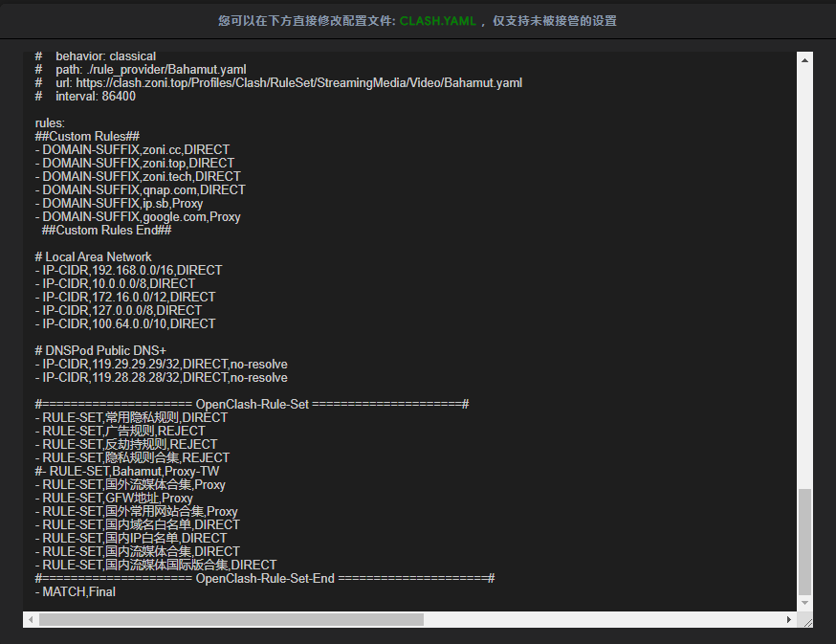Image resolution: width=836 pixels, height=644 pixels.
Task: Click the IP-CIDR,100.64.0.0/10,DIRECT line
Action: [x=125, y=323]
